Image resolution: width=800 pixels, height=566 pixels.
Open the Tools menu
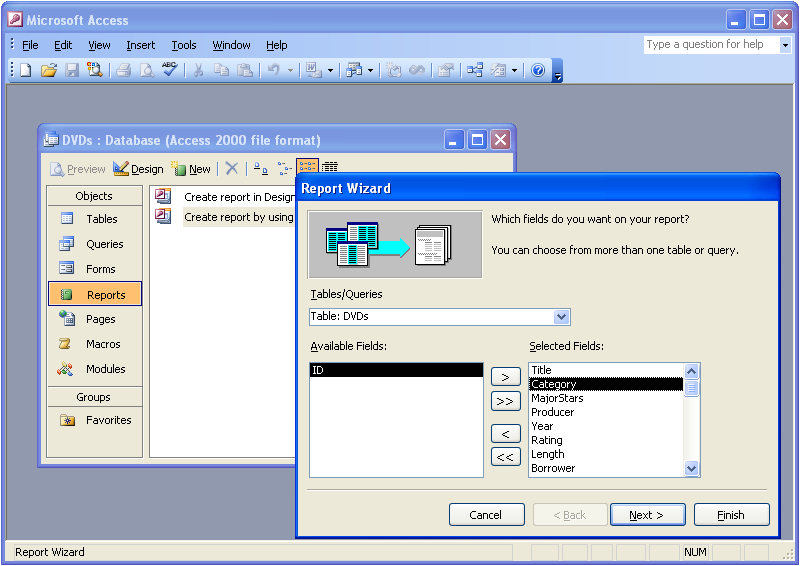click(x=184, y=45)
